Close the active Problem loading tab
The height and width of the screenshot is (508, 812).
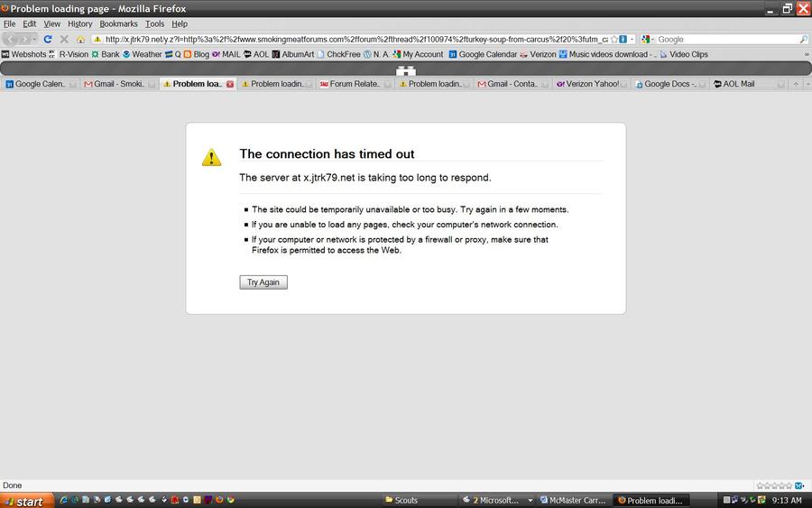point(230,84)
